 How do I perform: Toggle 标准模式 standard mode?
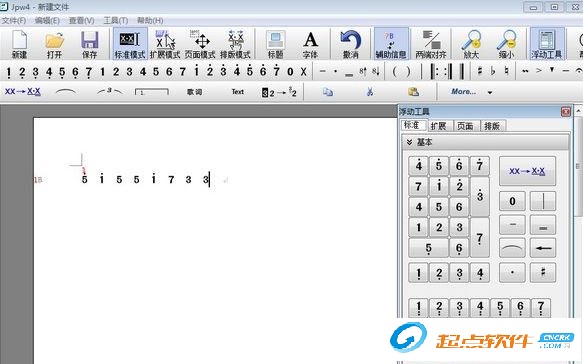tap(130, 44)
